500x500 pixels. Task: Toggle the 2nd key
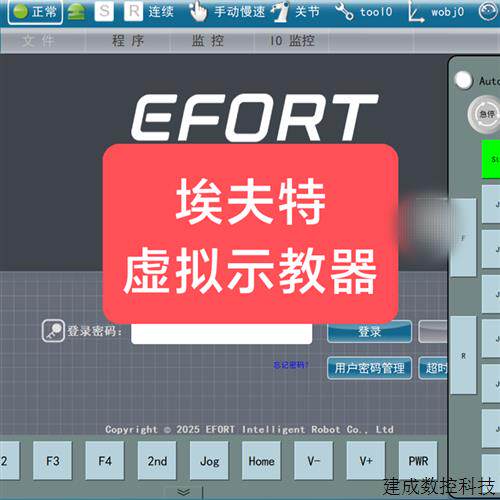(157, 461)
